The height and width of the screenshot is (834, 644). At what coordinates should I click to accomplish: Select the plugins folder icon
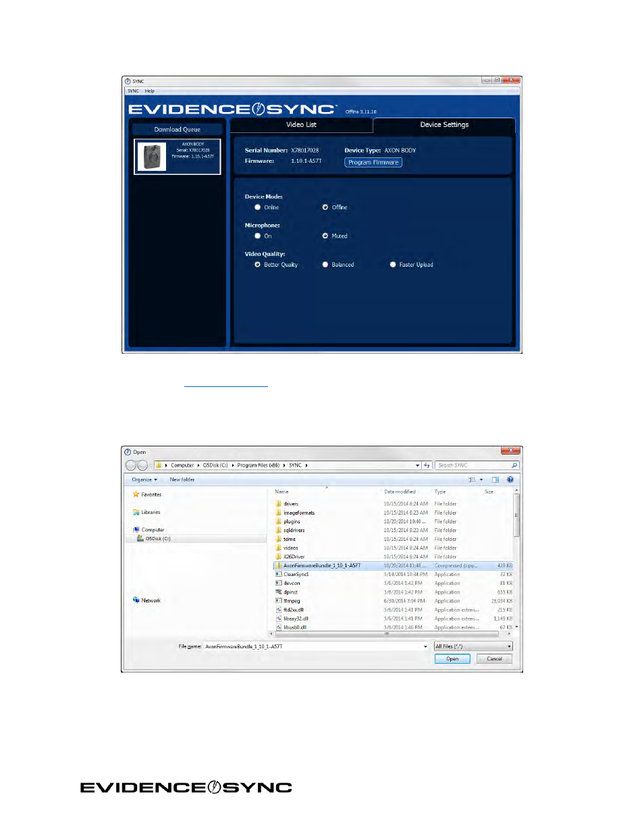278,521
